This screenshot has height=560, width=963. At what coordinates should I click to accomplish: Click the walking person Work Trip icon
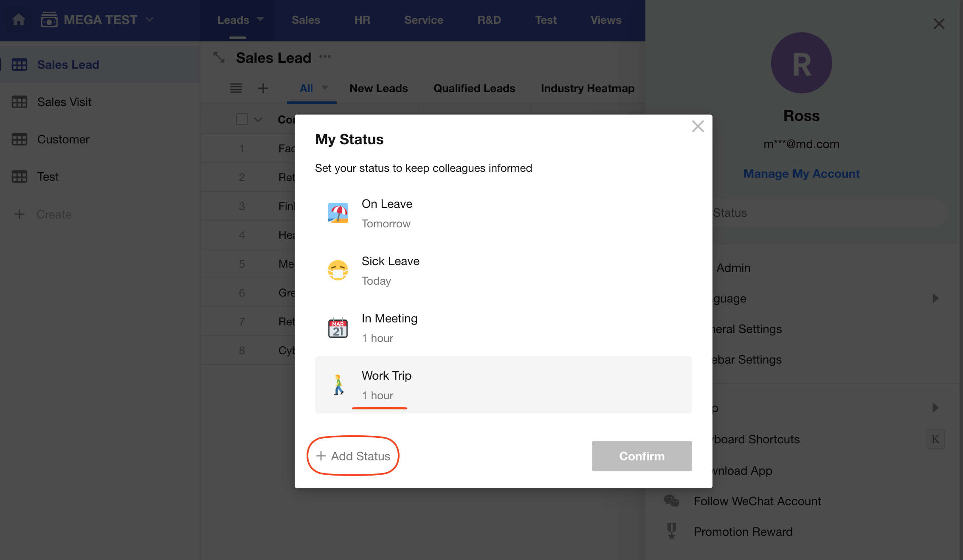coord(338,385)
